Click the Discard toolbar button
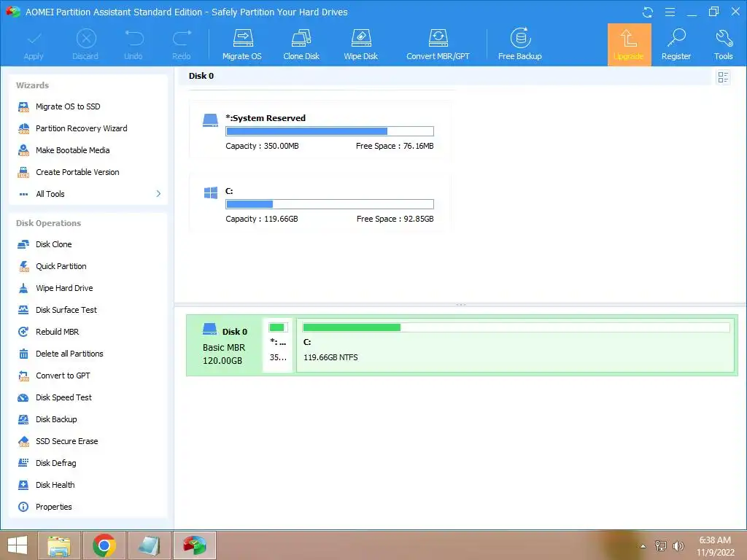Viewport: 747px width, 560px height. tap(85, 44)
